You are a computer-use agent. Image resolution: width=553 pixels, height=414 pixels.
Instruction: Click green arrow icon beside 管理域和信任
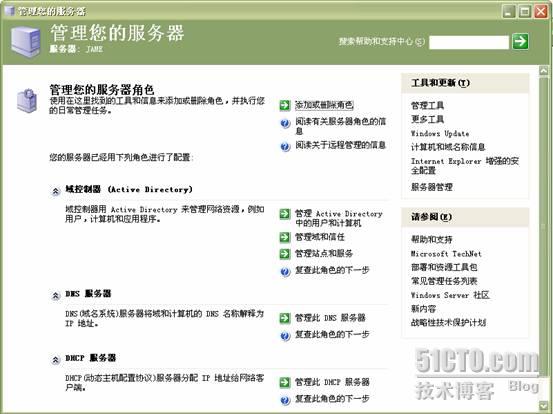coord(285,237)
